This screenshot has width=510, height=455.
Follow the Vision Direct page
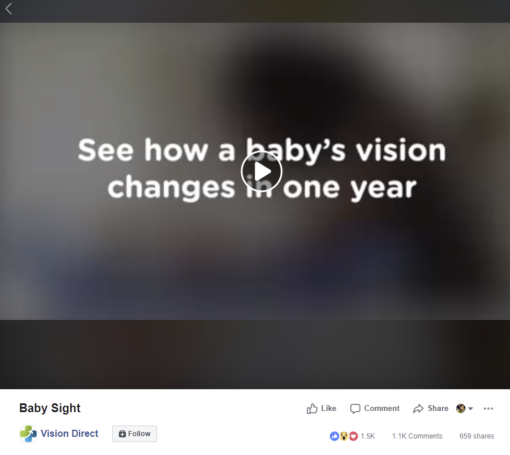point(135,434)
